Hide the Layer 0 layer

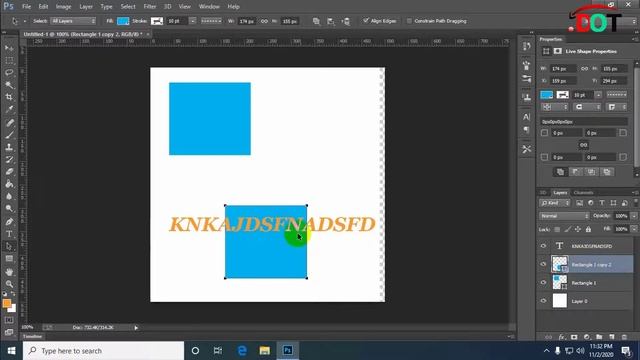543,301
